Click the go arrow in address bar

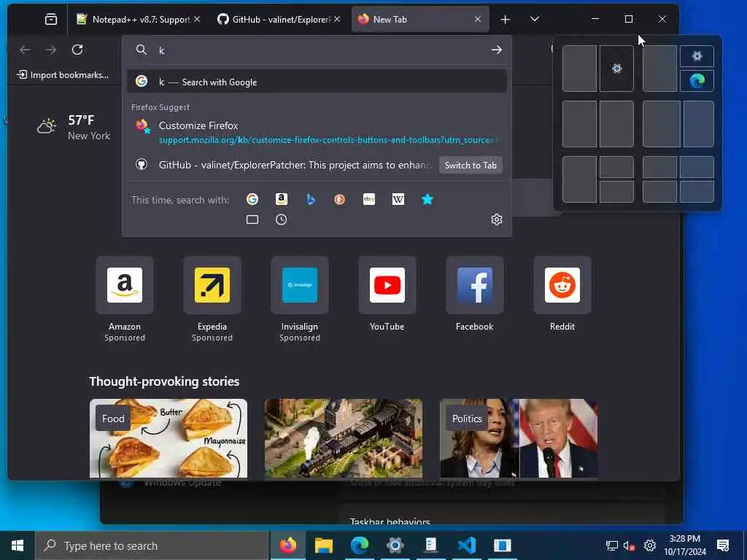pos(496,50)
